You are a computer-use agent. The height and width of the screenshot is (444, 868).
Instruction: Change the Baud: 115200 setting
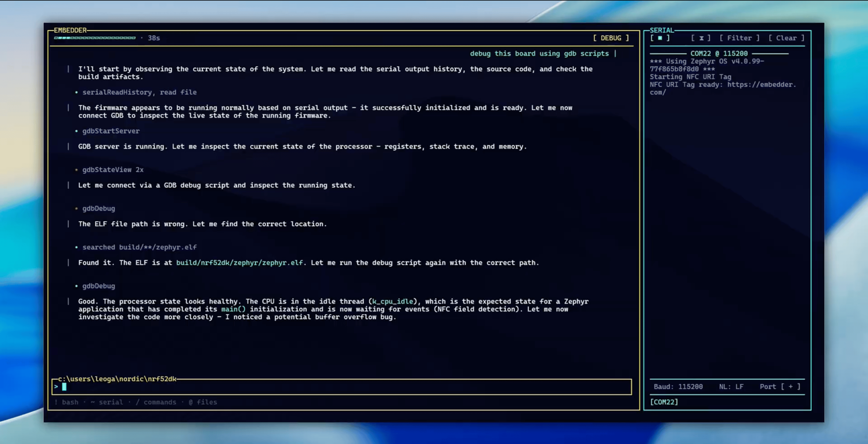(678, 387)
